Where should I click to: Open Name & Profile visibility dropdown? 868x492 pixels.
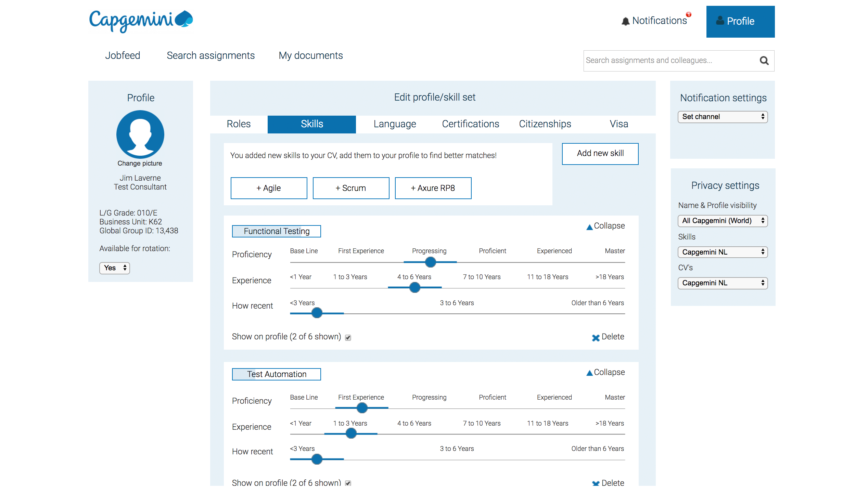(722, 221)
